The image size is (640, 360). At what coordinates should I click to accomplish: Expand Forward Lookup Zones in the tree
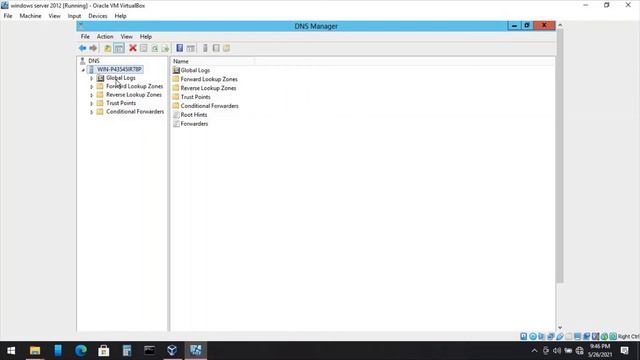tap(91, 87)
